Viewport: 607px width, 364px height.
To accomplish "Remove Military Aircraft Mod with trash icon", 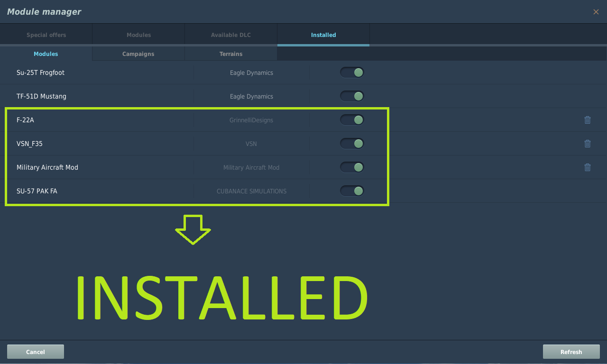I will [588, 167].
